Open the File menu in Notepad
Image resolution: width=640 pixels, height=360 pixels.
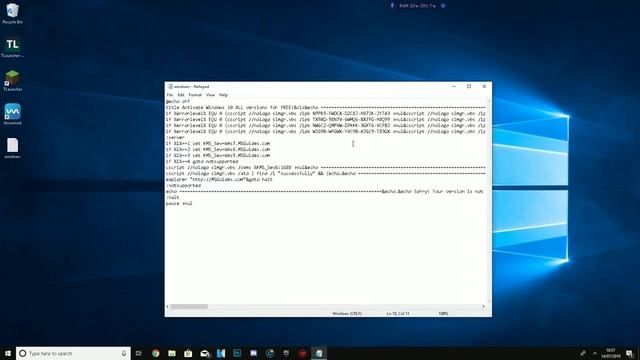pyautogui.click(x=170, y=95)
